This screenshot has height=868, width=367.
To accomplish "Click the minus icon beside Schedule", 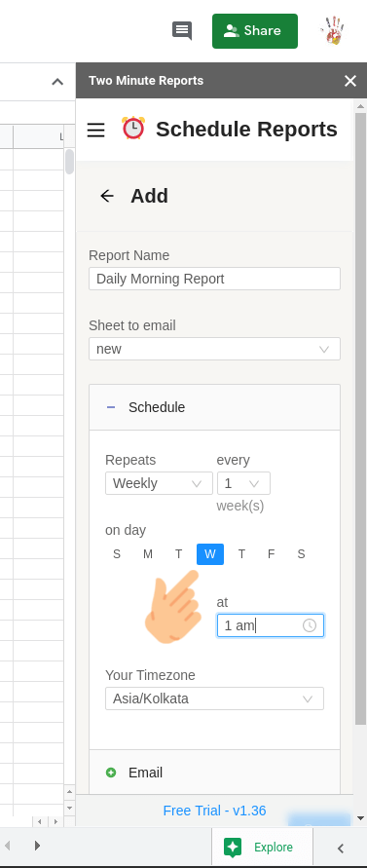I will pos(111,407).
